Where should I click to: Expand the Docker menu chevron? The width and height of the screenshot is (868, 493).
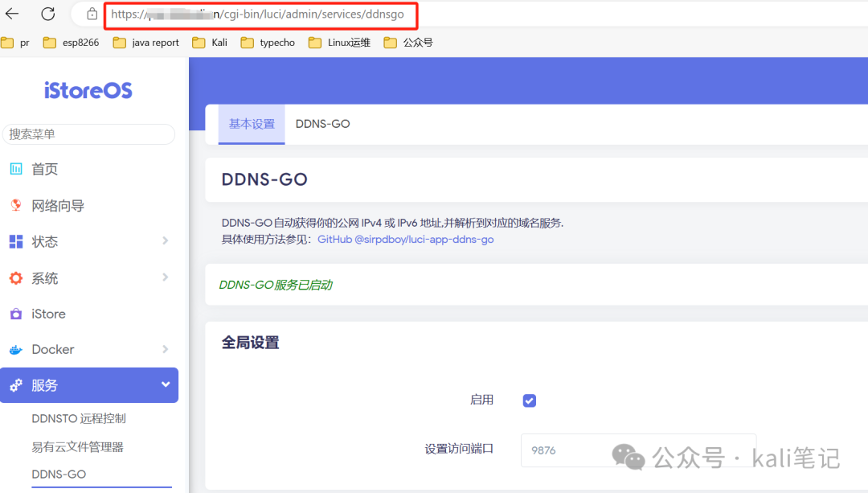point(165,349)
